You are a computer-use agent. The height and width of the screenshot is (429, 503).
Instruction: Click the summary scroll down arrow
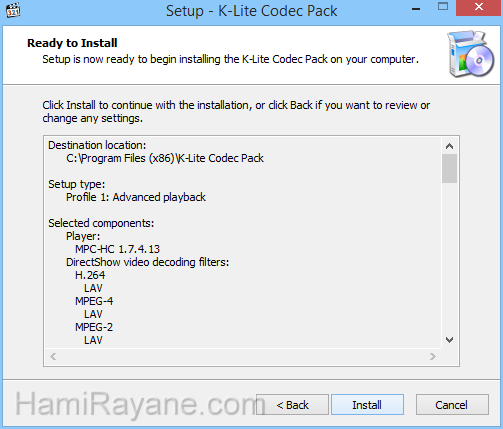449,340
